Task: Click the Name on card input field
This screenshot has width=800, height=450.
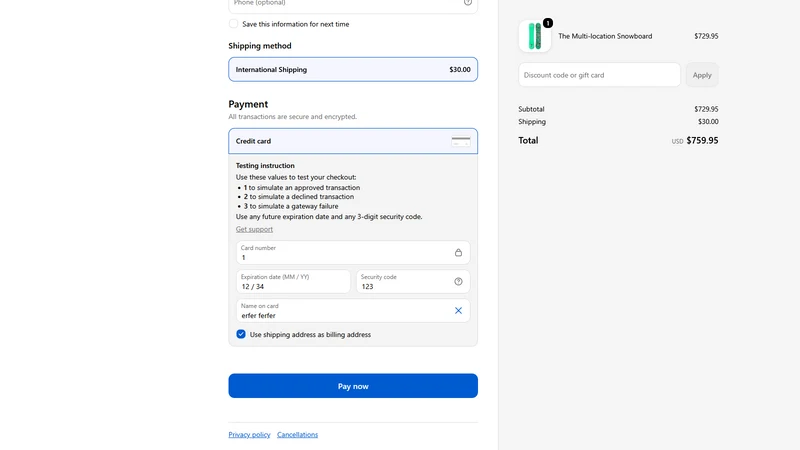Action: coord(353,311)
